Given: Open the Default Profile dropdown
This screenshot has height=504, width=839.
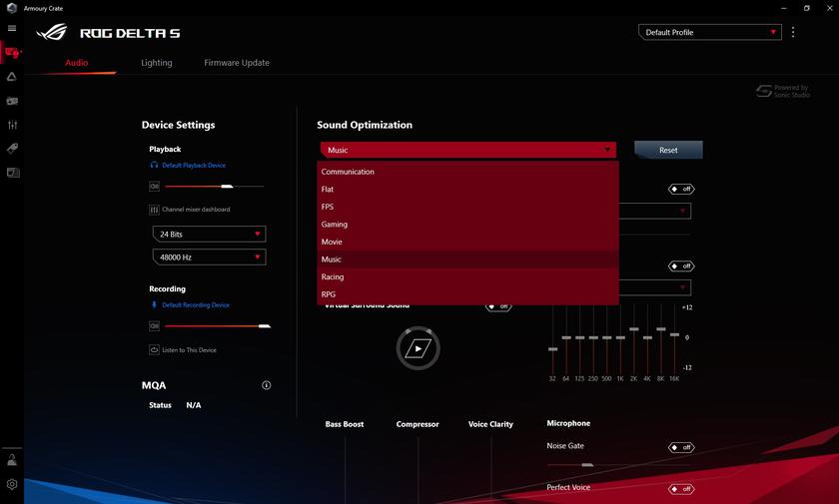Looking at the screenshot, I should pyautogui.click(x=709, y=32).
